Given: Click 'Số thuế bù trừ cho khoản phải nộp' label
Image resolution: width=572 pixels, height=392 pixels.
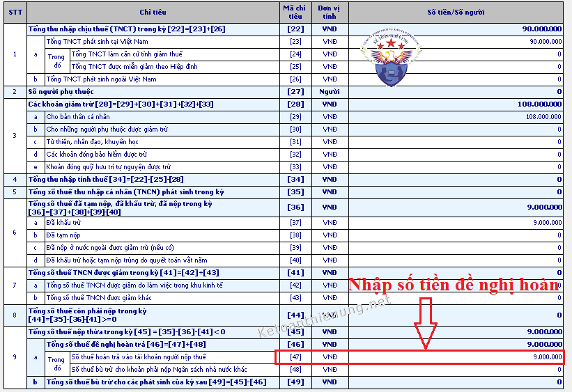Looking at the screenshot, I should (x=159, y=370).
